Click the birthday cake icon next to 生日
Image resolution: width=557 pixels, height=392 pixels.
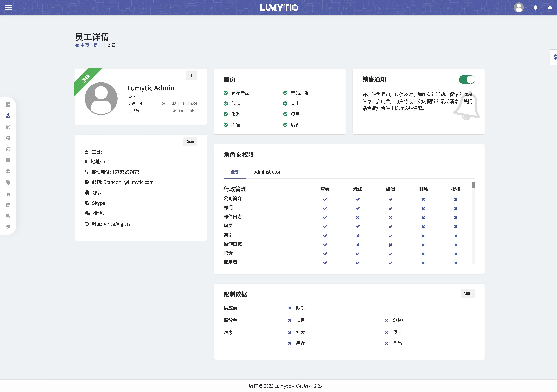click(x=86, y=152)
